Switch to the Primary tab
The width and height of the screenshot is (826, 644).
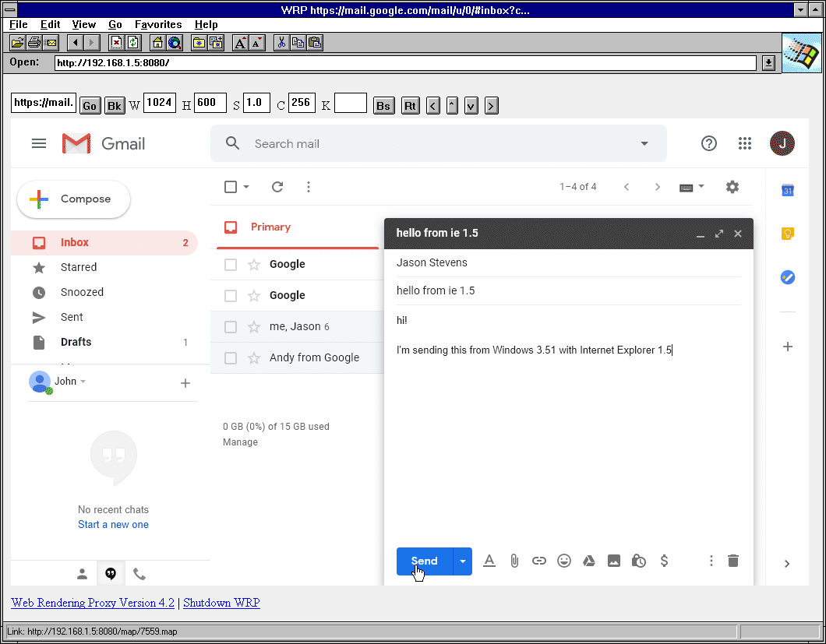[270, 227]
